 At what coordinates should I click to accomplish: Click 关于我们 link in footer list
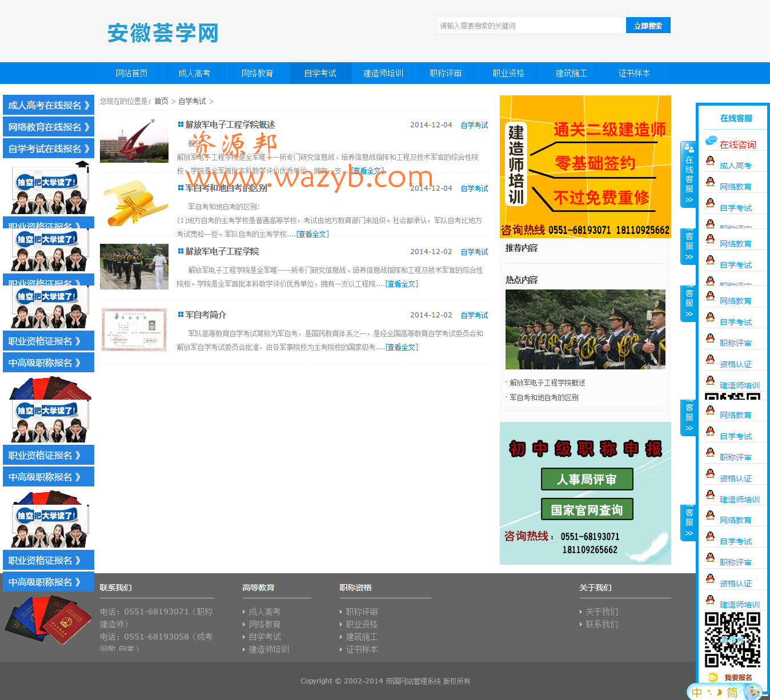601,612
